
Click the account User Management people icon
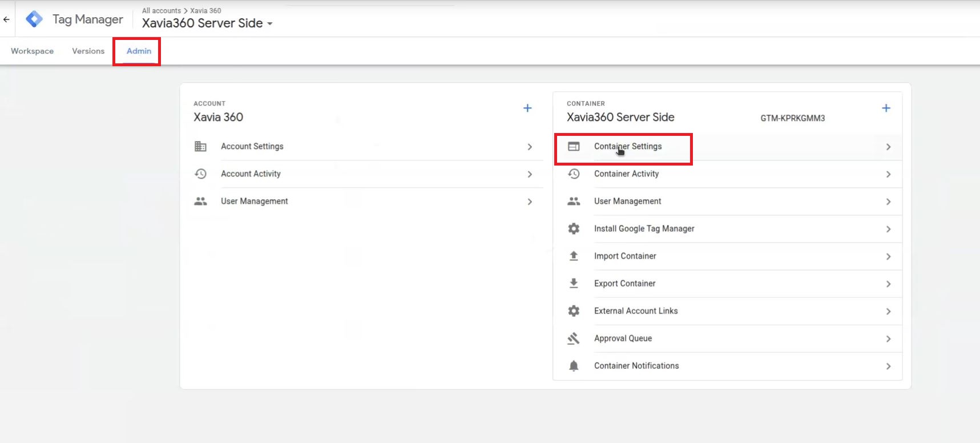(x=200, y=202)
